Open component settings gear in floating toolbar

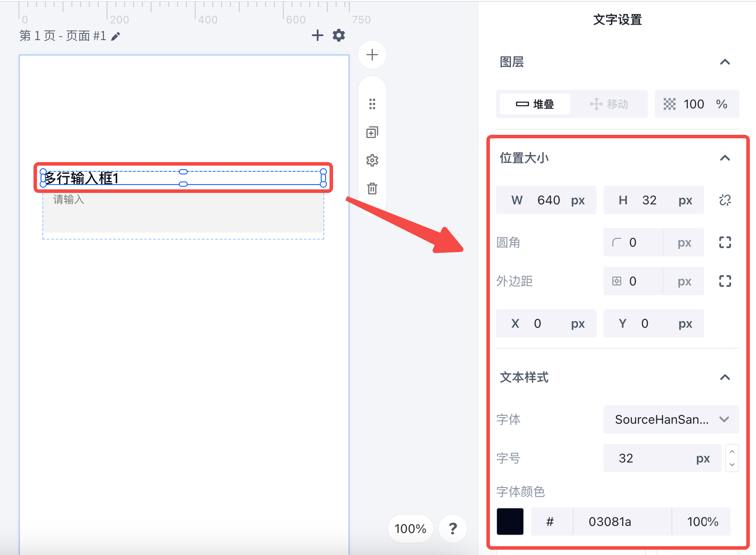tap(372, 160)
